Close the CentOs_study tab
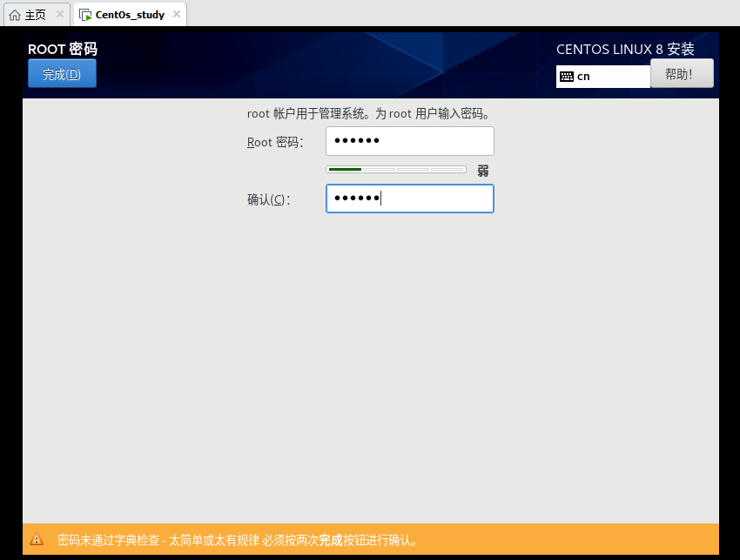740x560 pixels. pos(177,14)
